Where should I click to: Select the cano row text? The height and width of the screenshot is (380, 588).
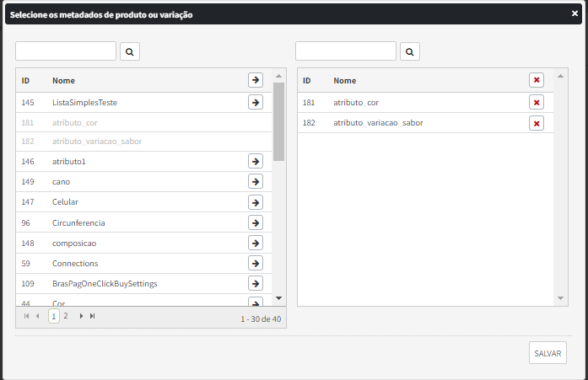(x=61, y=182)
